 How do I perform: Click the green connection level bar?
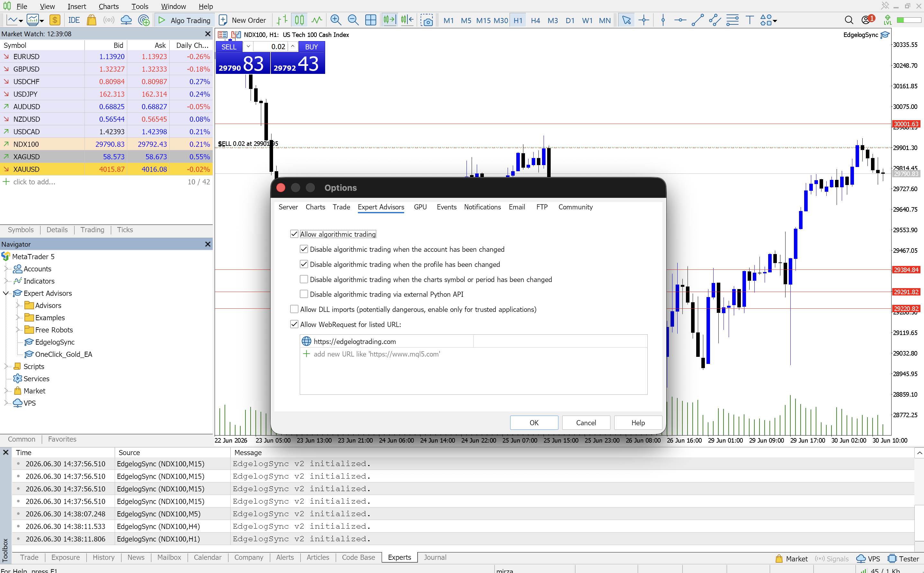[x=909, y=20]
